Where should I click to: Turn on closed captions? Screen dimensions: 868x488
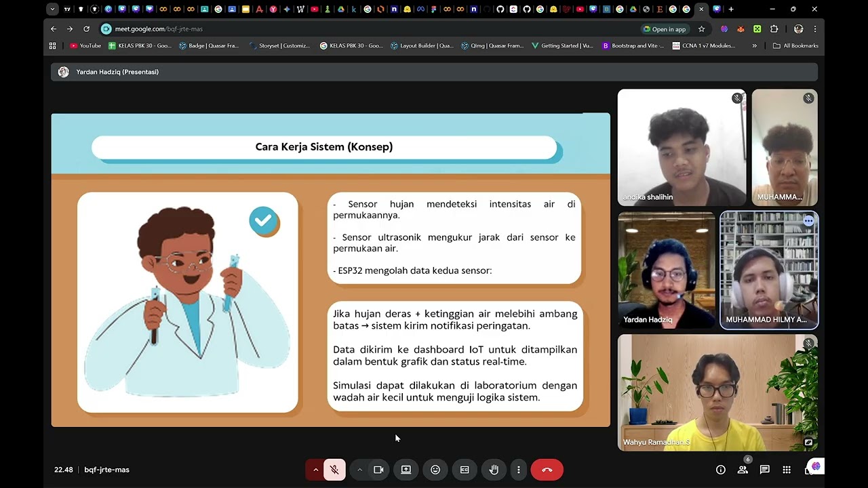coord(465,470)
